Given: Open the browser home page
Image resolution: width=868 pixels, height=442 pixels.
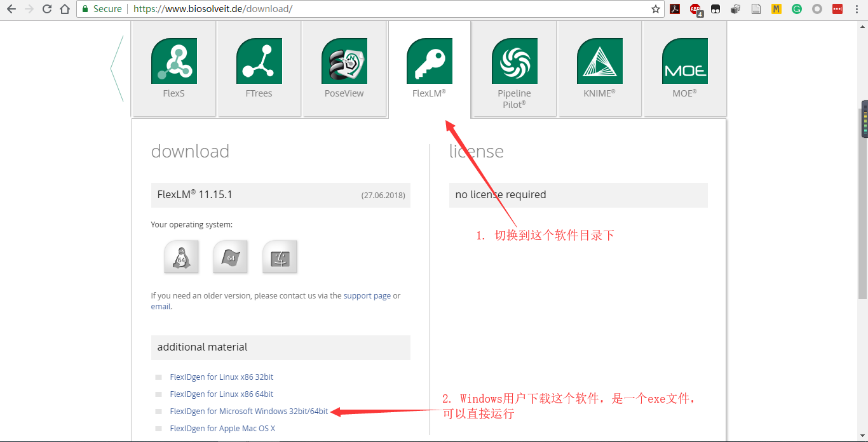Looking at the screenshot, I should pos(64,9).
